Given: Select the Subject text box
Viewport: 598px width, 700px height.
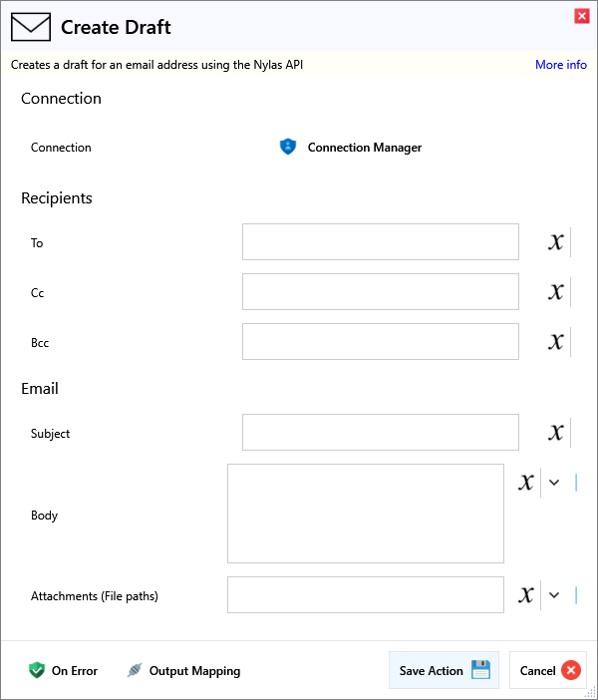Looking at the screenshot, I should click(x=380, y=433).
